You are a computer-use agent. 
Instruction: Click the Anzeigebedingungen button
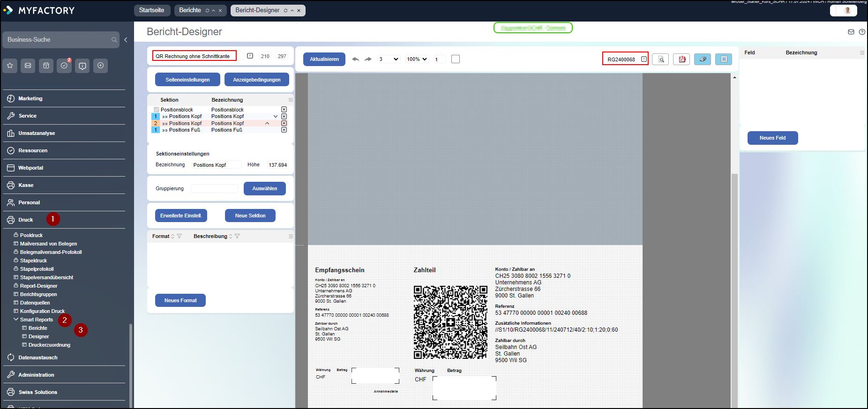click(257, 80)
